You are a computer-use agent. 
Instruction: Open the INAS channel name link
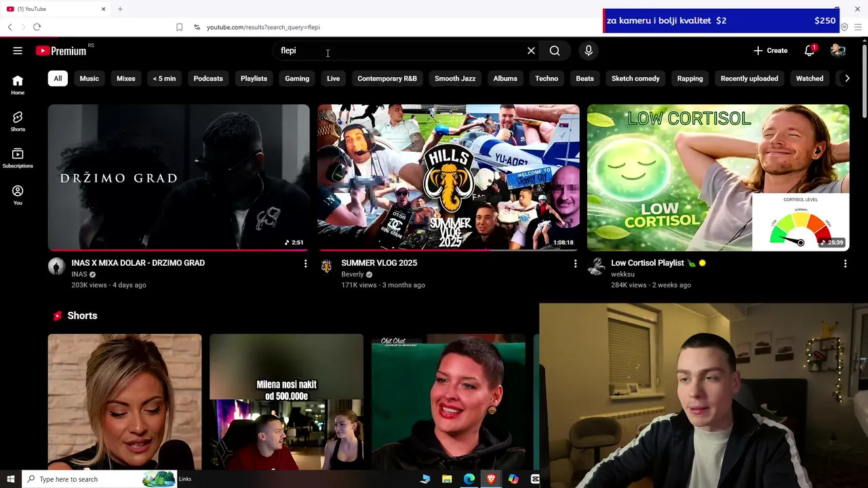click(x=79, y=274)
